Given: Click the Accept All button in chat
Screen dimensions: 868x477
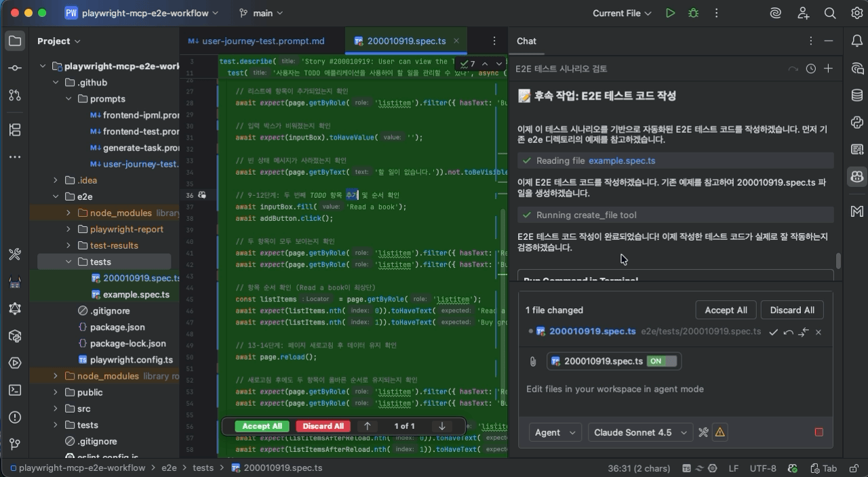Looking at the screenshot, I should point(726,310).
